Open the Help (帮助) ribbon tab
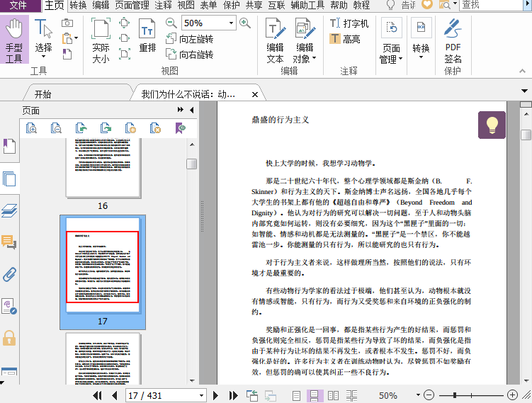 point(339,5)
